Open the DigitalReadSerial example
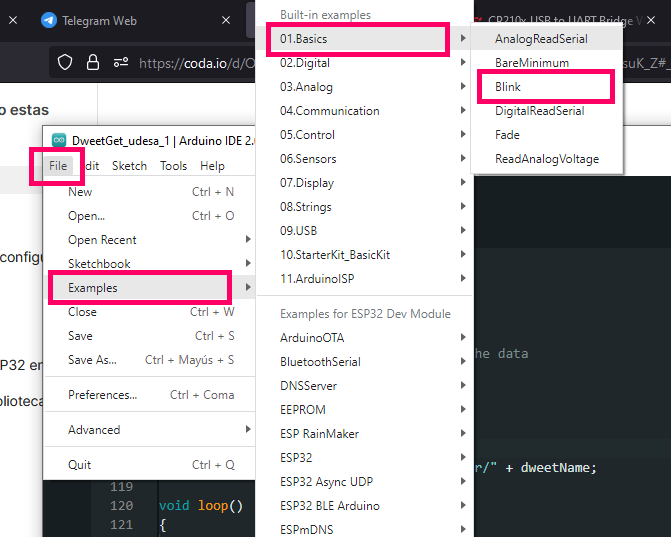 [547, 110]
